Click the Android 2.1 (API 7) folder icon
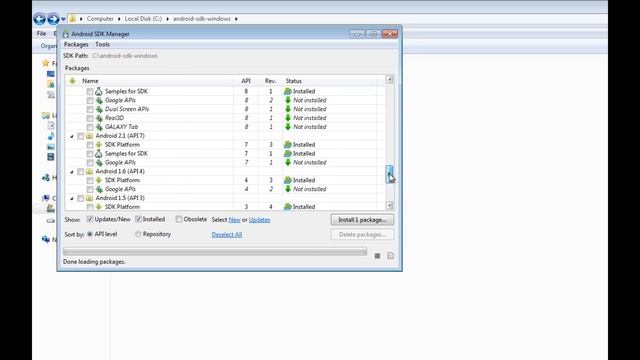 tap(89, 136)
